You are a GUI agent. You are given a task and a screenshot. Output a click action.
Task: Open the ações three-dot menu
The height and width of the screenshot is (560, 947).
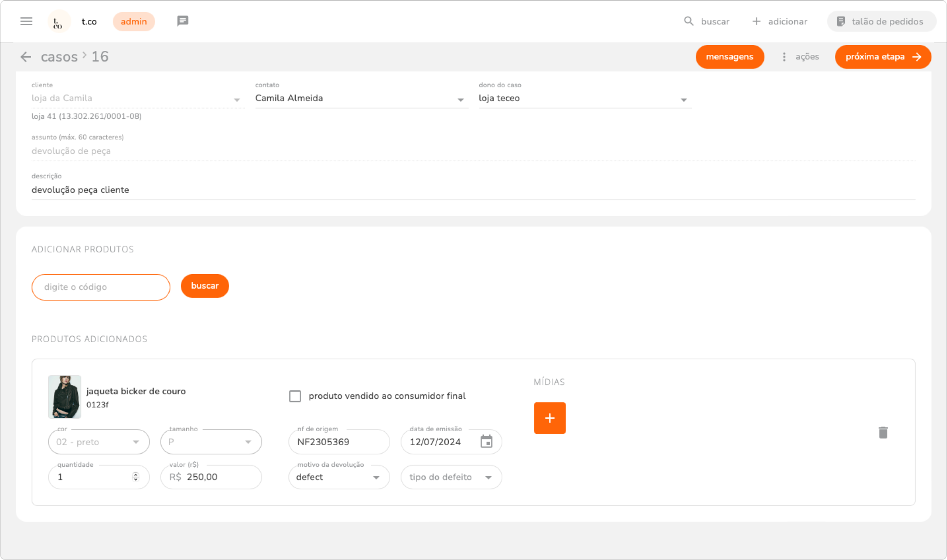click(x=785, y=57)
